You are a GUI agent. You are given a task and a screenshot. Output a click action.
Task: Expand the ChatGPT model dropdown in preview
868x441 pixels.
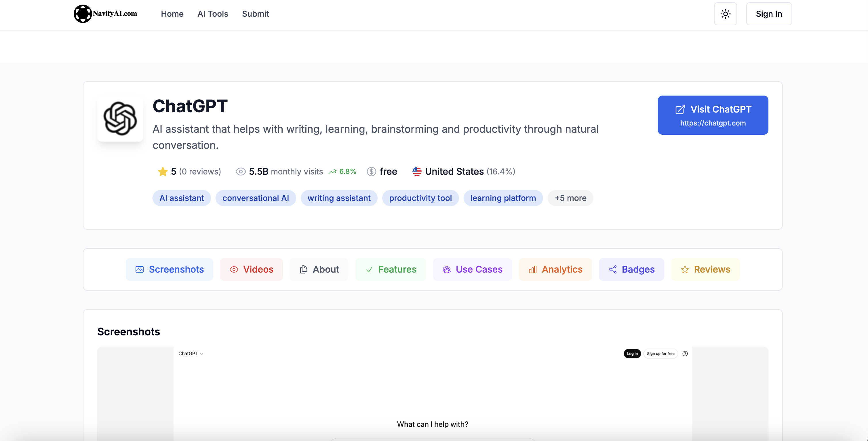click(x=191, y=353)
